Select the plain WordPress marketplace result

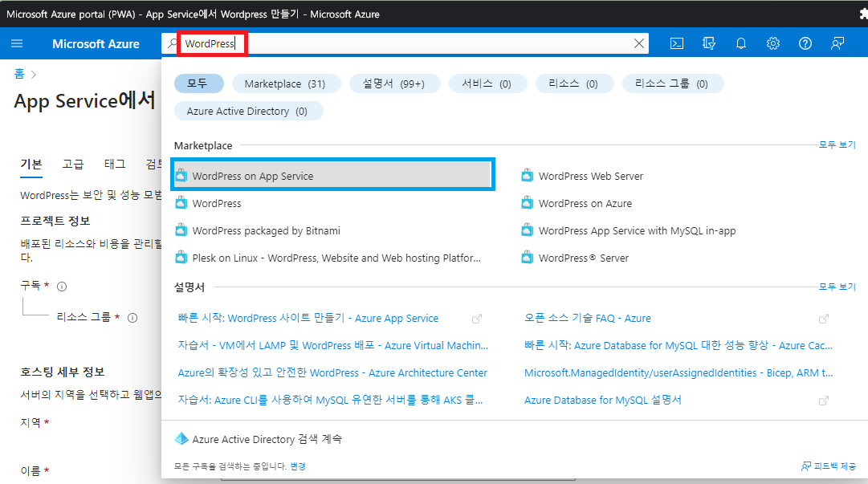coord(217,203)
